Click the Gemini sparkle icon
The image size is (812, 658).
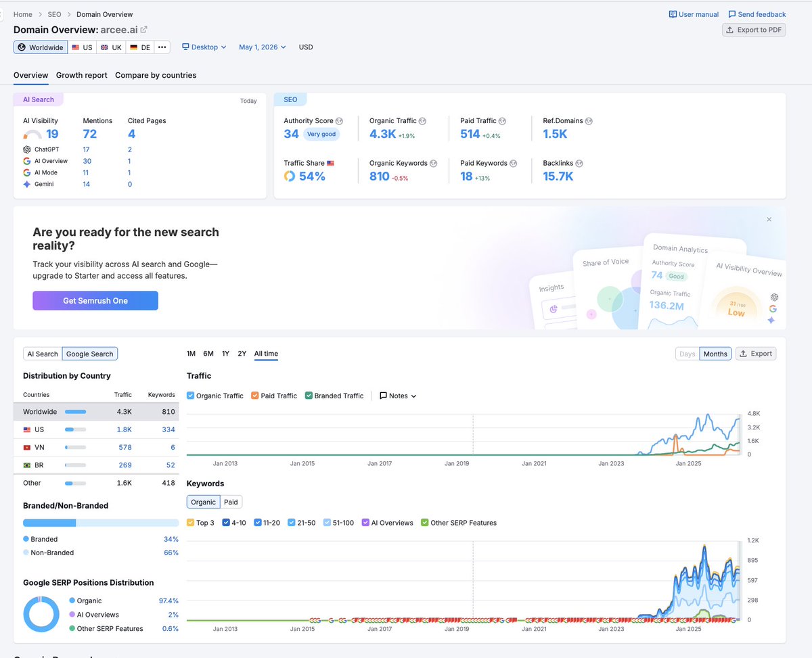[27, 184]
